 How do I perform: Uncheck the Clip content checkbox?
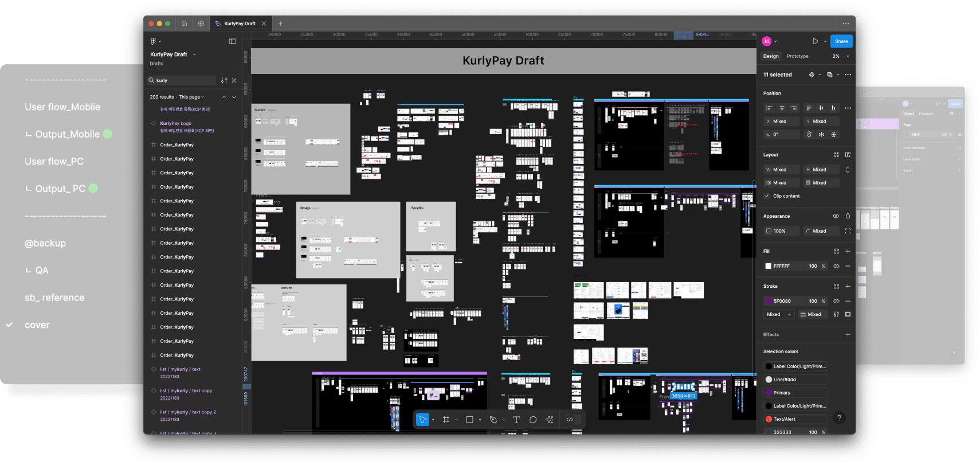click(x=767, y=196)
